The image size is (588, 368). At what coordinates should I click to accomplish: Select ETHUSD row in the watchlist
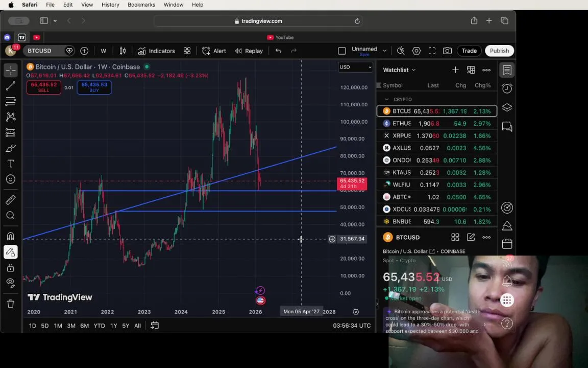tap(437, 124)
